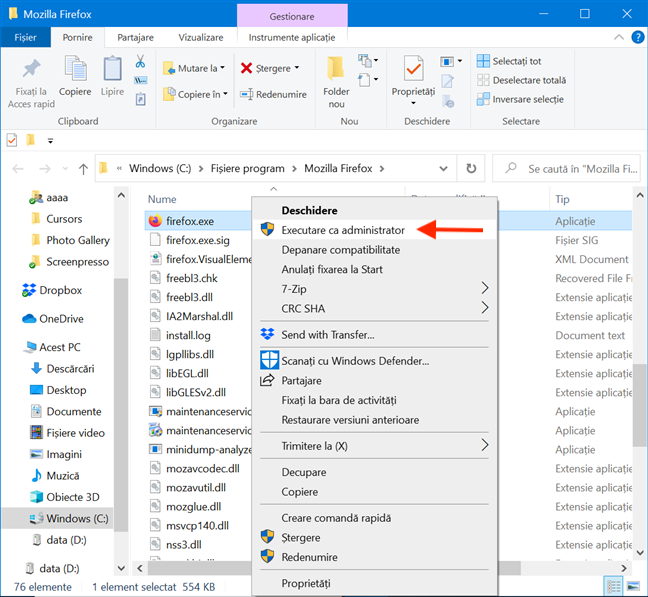Image resolution: width=648 pixels, height=597 pixels.
Task: Click Windows (C:) in the address breadcrumb
Action: 160,169
